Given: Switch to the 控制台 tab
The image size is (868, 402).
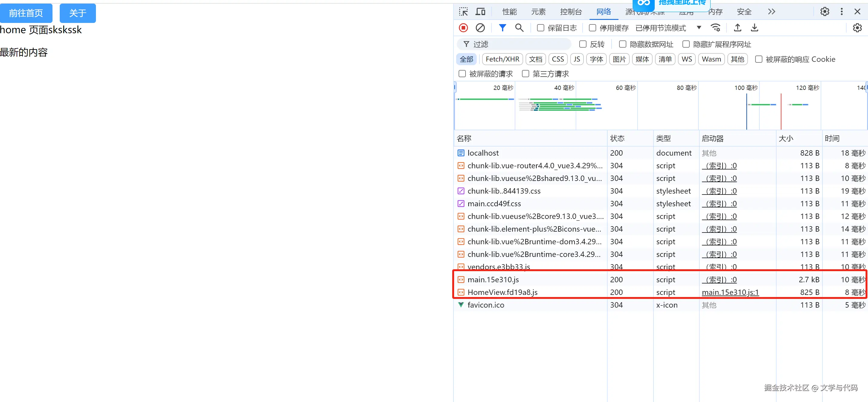Looking at the screenshot, I should tap(571, 12).
